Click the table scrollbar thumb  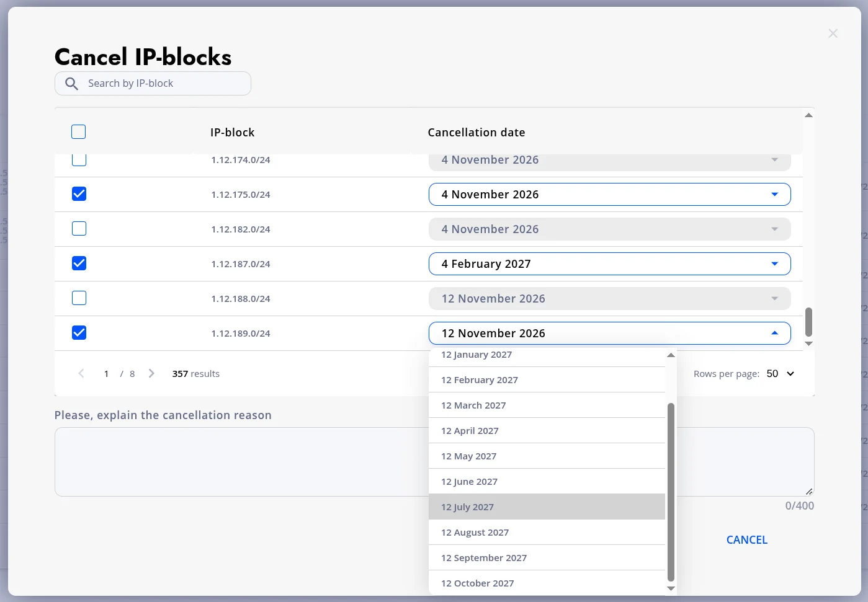click(x=808, y=322)
